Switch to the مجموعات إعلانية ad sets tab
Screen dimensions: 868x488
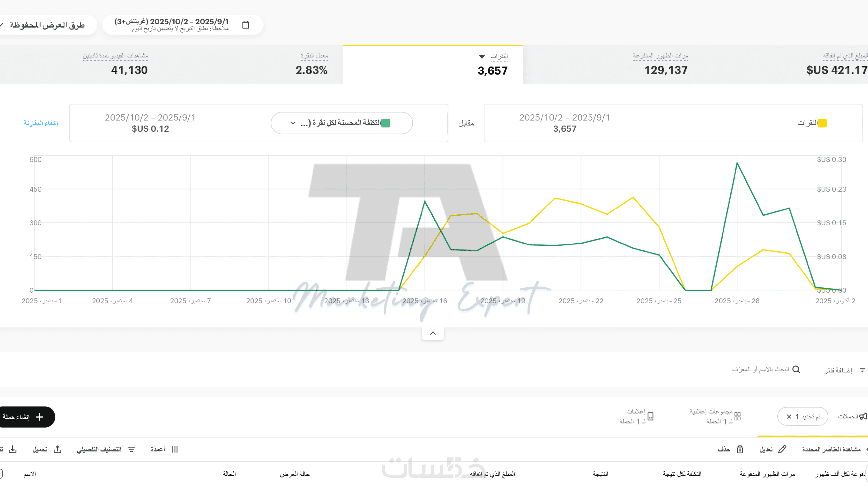[715, 416]
